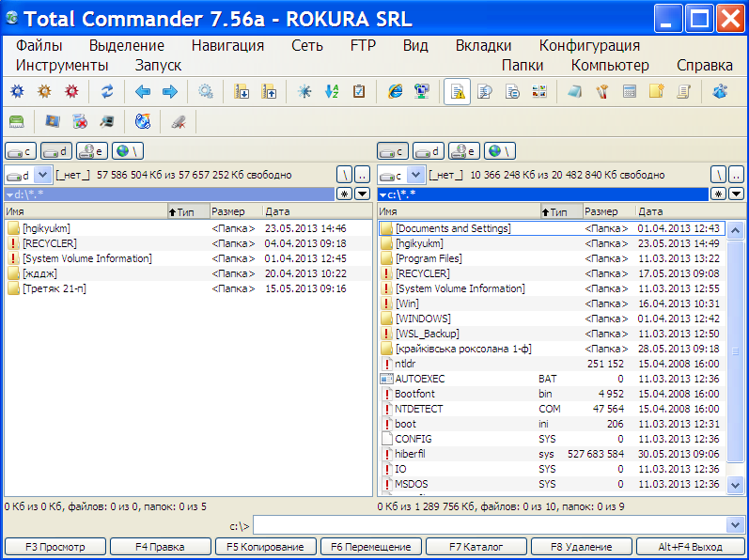The height and width of the screenshot is (560, 749).
Task: Select left panel network drive \ button
Action: click(128, 151)
